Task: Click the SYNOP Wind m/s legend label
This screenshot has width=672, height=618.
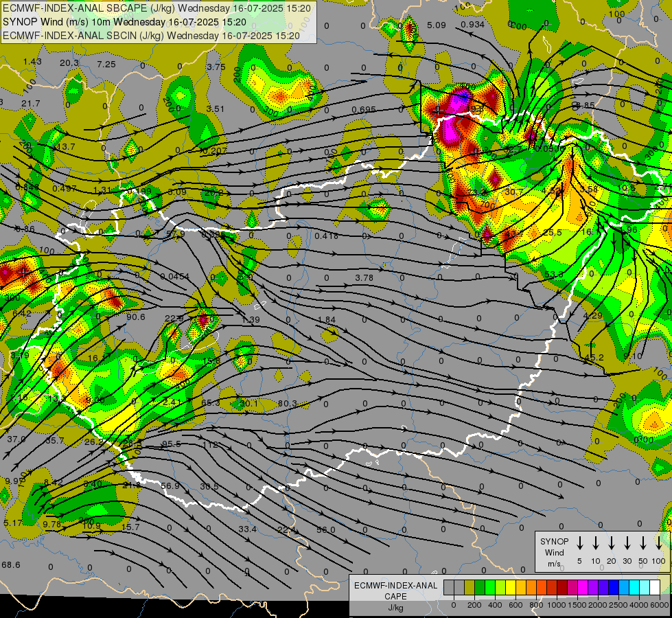Action: click(554, 552)
